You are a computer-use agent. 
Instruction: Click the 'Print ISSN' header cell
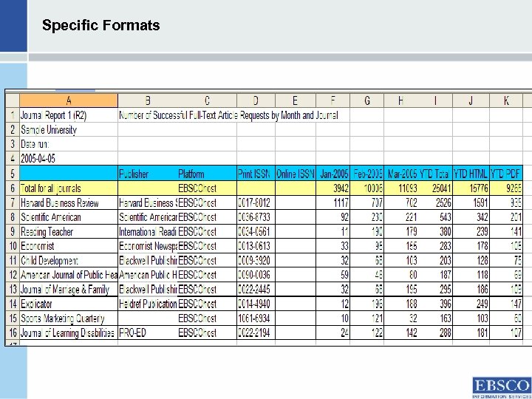point(256,174)
